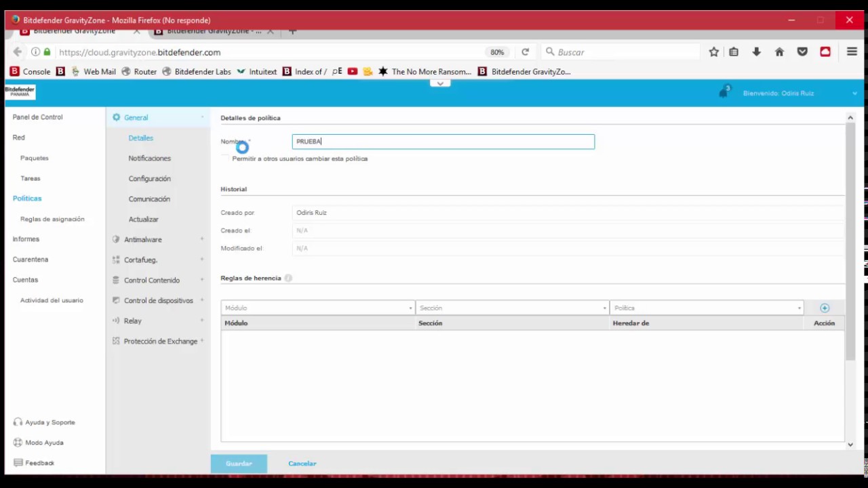This screenshot has height=488, width=868.
Task: Click the Bitdefender Panama logo
Action: tap(20, 91)
